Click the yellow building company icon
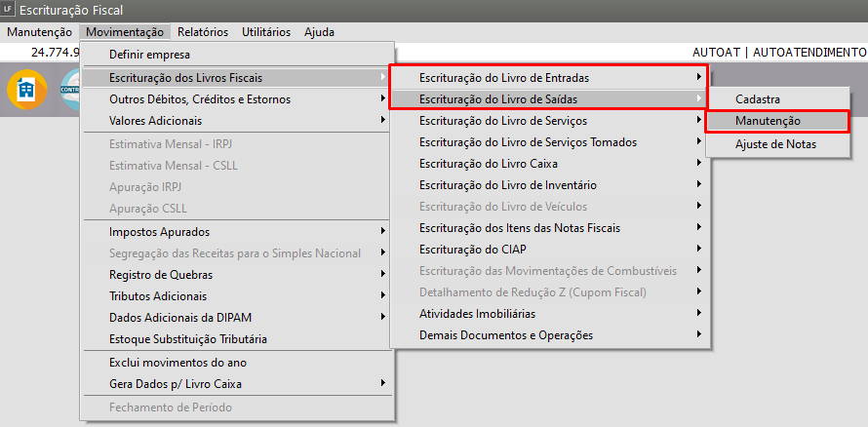This screenshot has height=427, width=868. [26, 90]
